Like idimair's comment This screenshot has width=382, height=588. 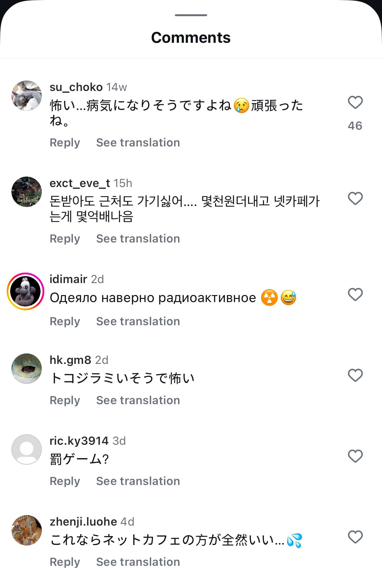point(355,295)
